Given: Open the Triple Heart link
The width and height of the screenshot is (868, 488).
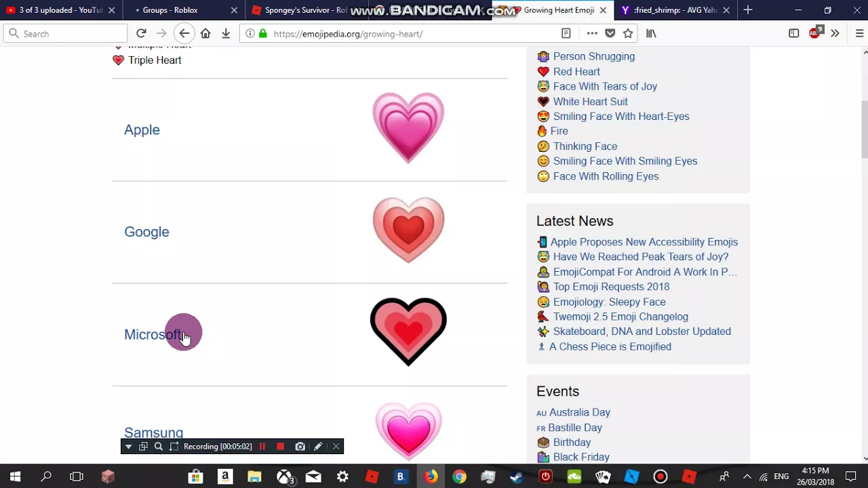Looking at the screenshot, I should 155,60.
